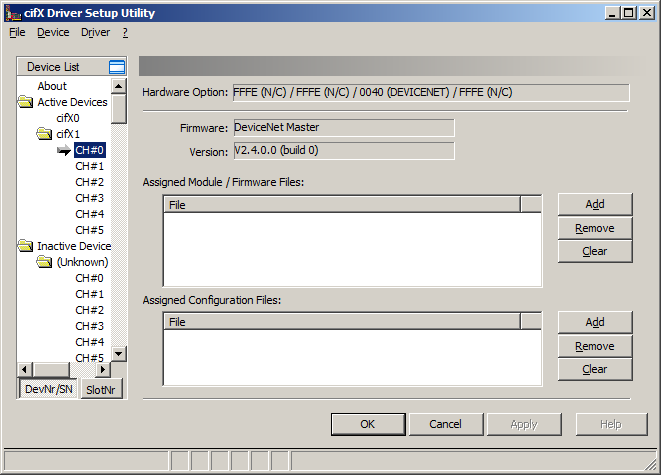Viewport: 661px width, 475px height.
Task: Select CH#1 under cifX1
Action: (x=89, y=166)
